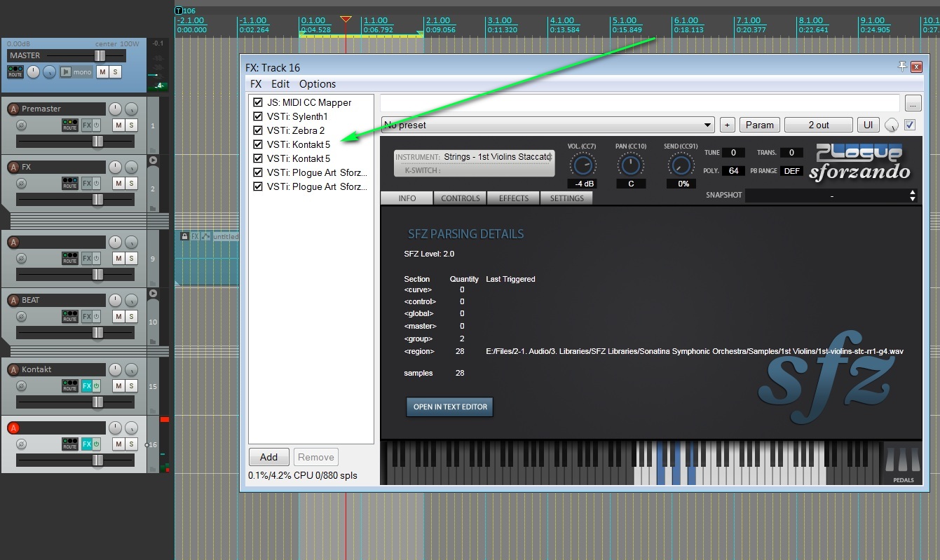
Task: Open routing for the BEAT track
Action: point(69,317)
